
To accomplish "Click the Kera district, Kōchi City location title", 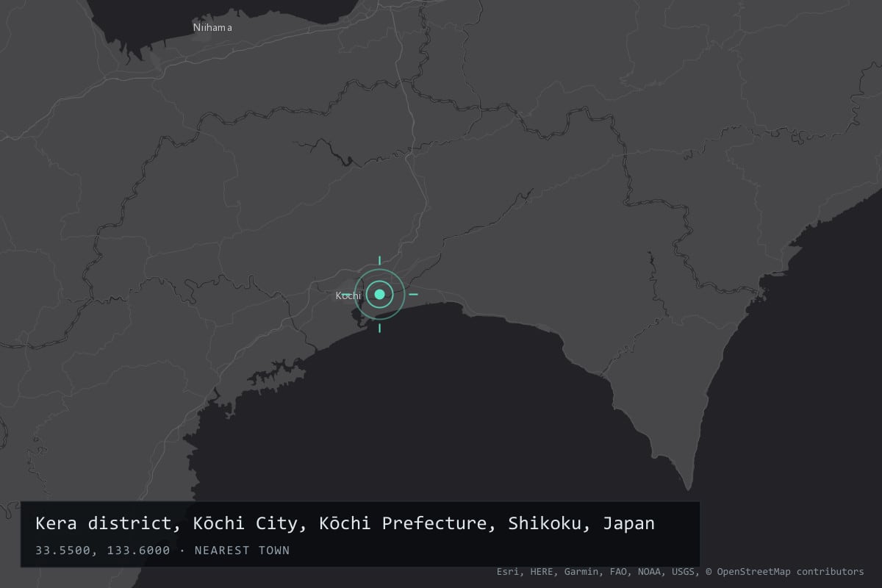I will 345,524.
